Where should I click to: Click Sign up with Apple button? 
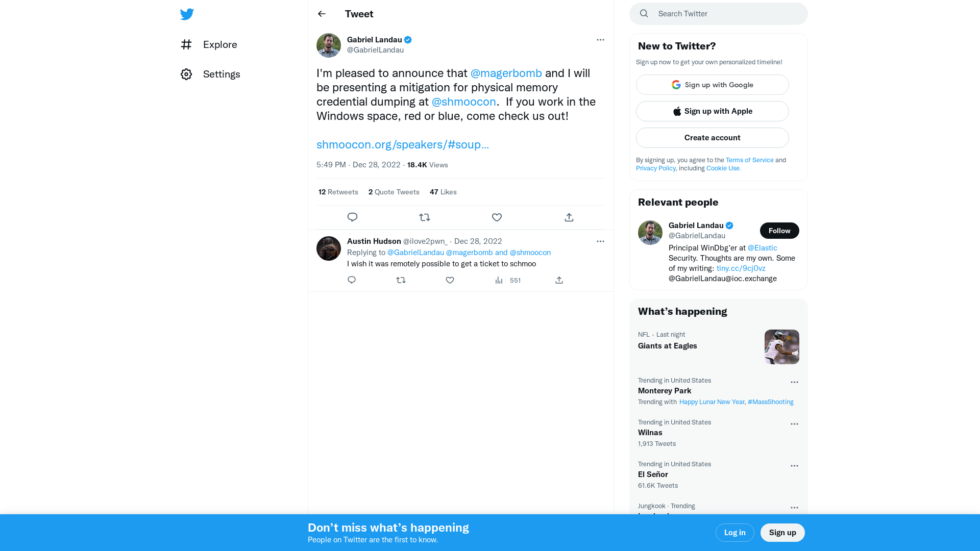pos(713,111)
